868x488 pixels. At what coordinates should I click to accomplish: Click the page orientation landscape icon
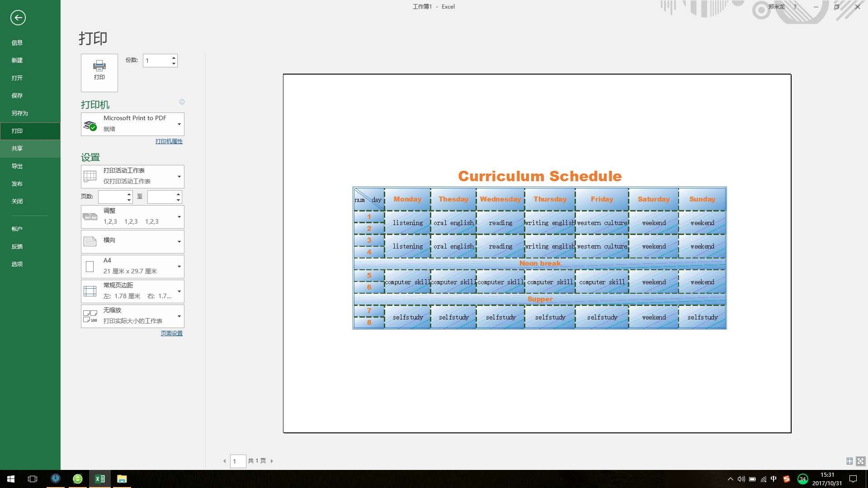90,241
